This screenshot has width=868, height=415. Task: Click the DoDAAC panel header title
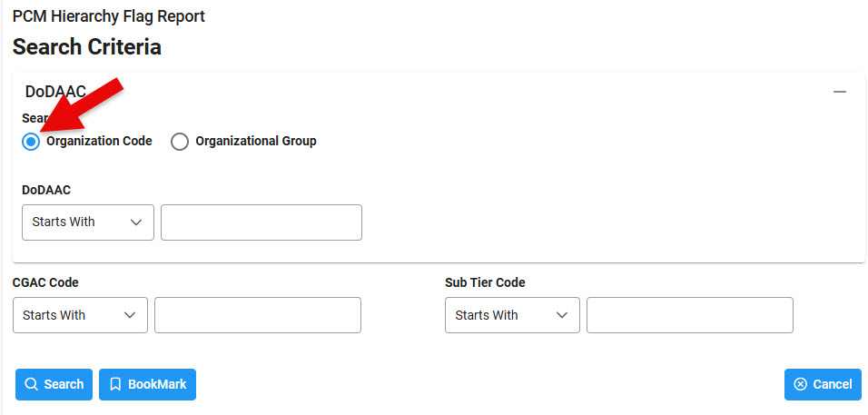[x=55, y=92]
